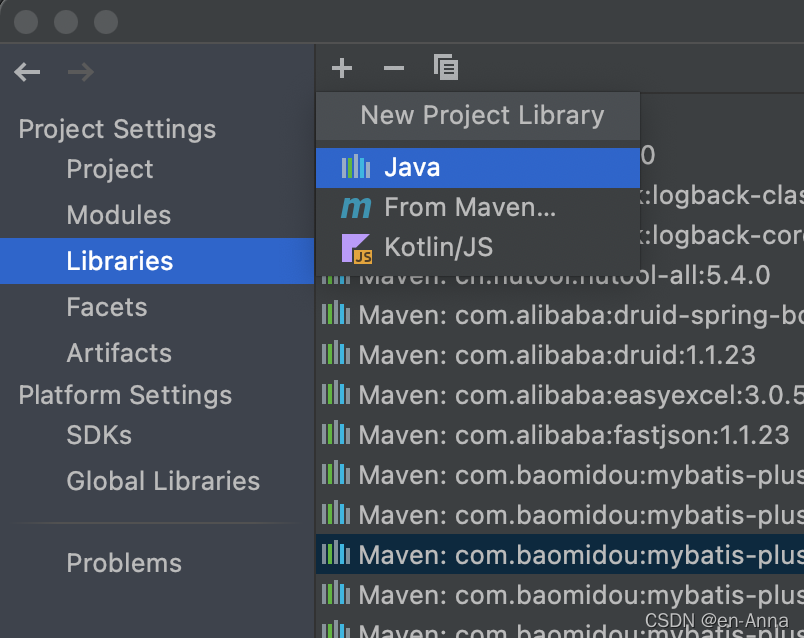Select the com.alibaba:fastjson:1.1.23 library
The image size is (804, 638).
pyautogui.click(x=560, y=435)
